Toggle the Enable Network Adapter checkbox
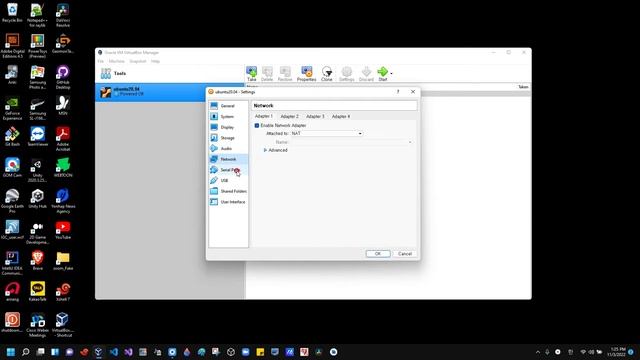 coord(257,125)
